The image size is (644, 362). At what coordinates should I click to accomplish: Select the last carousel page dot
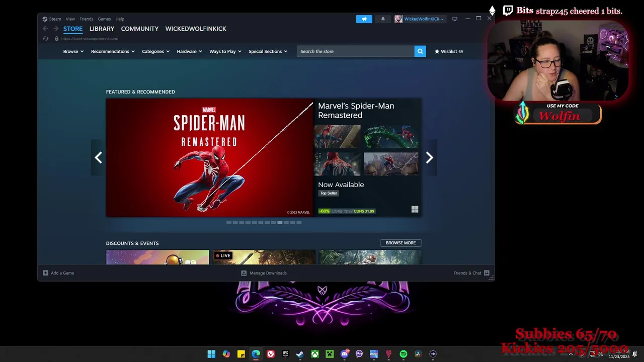click(299, 222)
